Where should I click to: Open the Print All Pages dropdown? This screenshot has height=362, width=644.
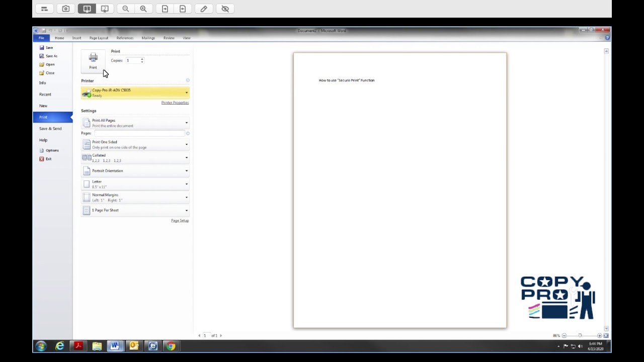[x=135, y=123]
